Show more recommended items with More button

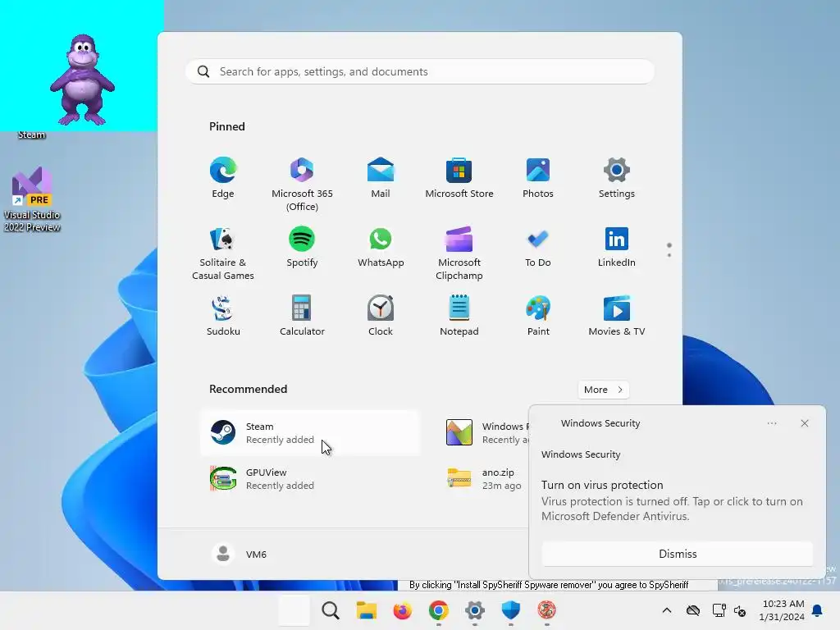[603, 390]
